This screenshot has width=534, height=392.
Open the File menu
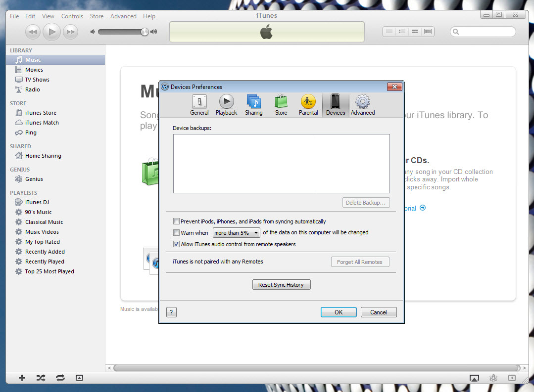tap(14, 16)
